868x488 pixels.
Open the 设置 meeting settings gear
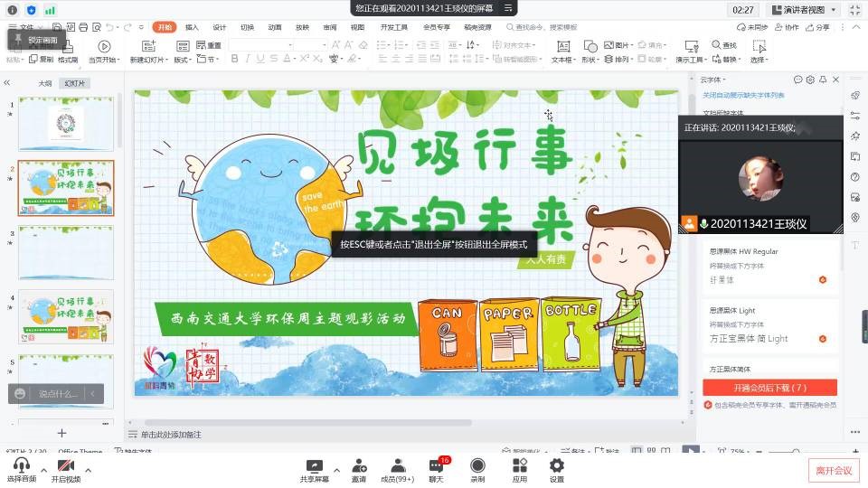click(x=557, y=465)
